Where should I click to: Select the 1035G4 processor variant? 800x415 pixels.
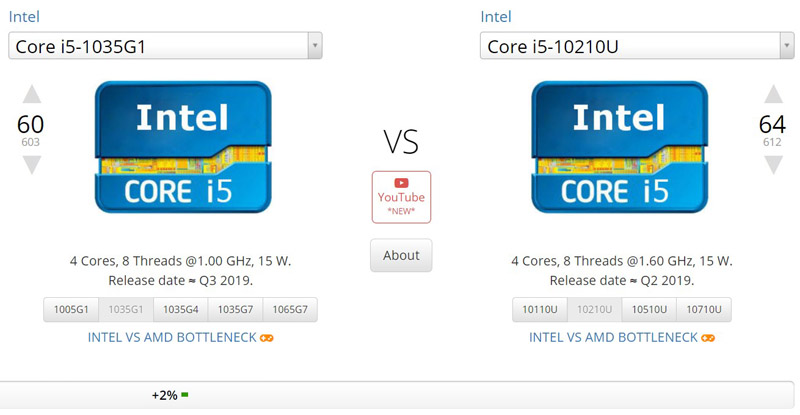181,309
